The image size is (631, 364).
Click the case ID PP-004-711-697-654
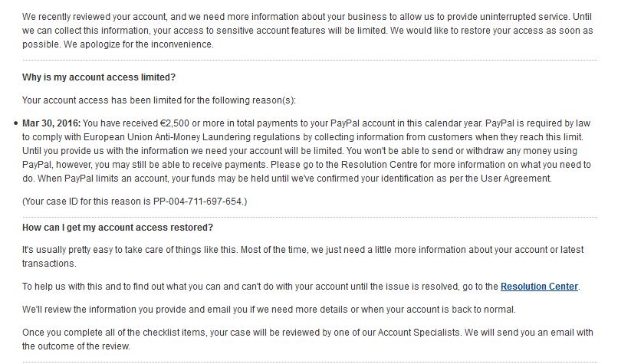tap(192, 202)
